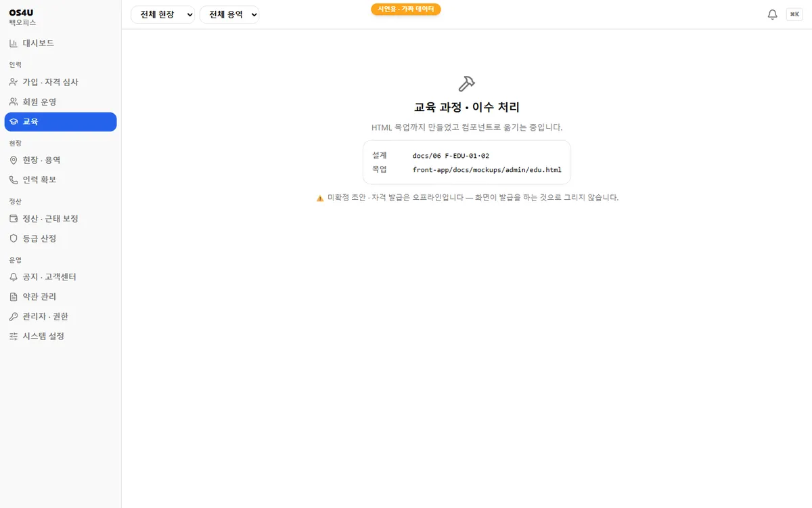Click the 인력 확보 phone icon
Viewport: 812px width, 508px height.
tap(14, 180)
